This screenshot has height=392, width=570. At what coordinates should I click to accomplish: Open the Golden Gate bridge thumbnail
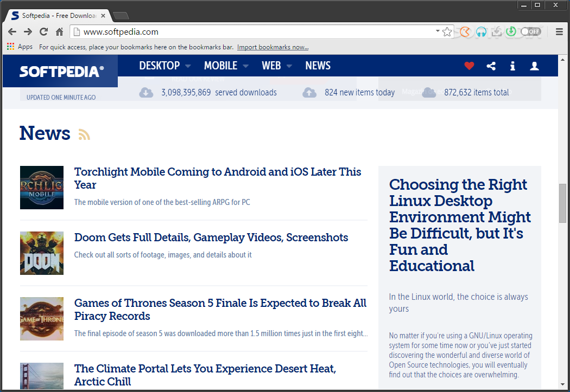[x=42, y=376]
